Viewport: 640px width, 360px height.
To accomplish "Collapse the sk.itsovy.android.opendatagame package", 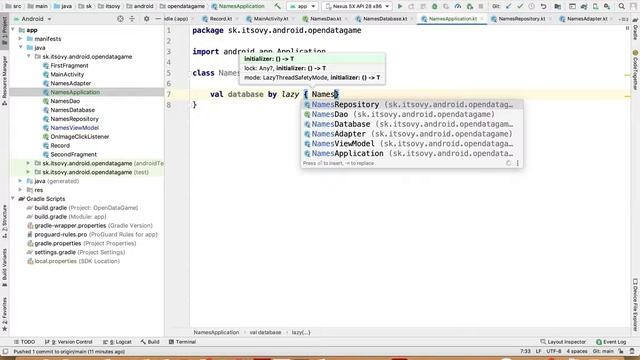I will click(x=29, y=56).
